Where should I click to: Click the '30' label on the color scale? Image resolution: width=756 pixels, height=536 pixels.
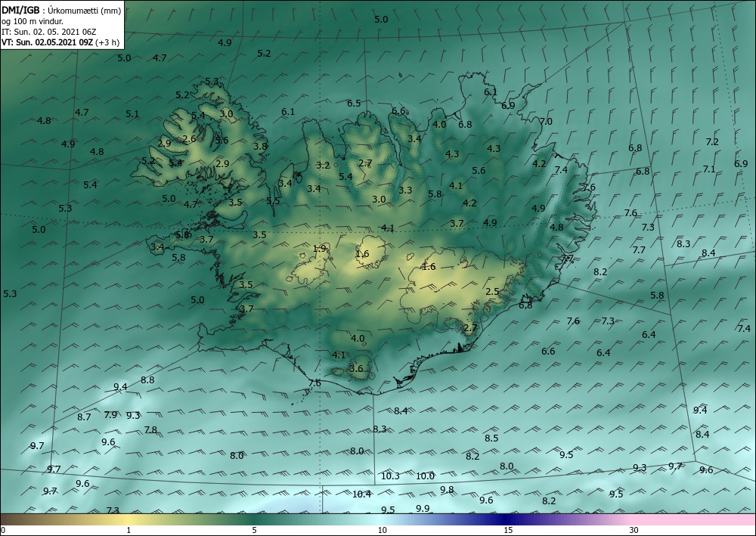[x=634, y=530]
